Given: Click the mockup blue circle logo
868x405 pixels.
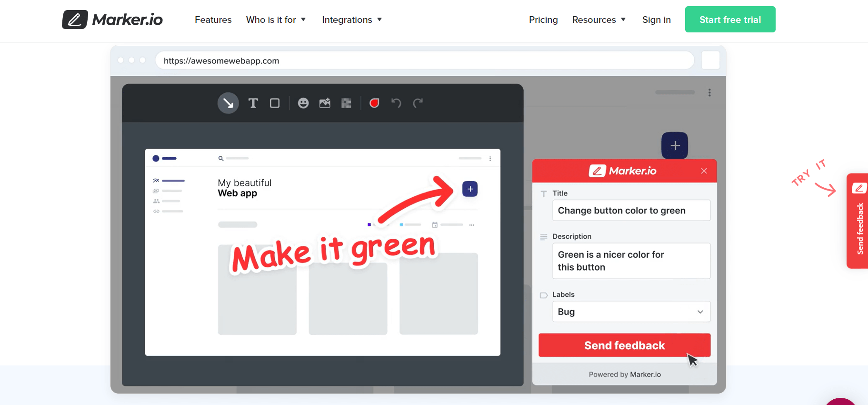Looking at the screenshot, I should 156,158.
